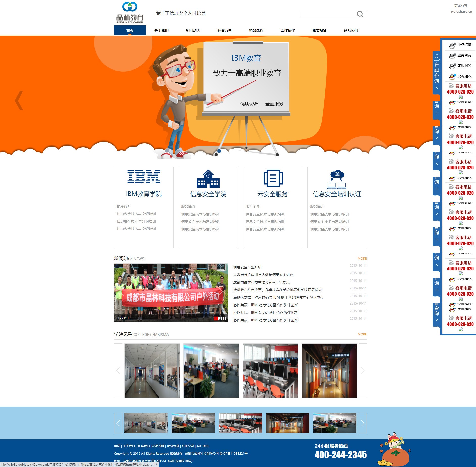Viewport: 476px width, 467px height.
Task: Click the IBM logo icon
Action: pyautogui.click(x=144, y=177)
